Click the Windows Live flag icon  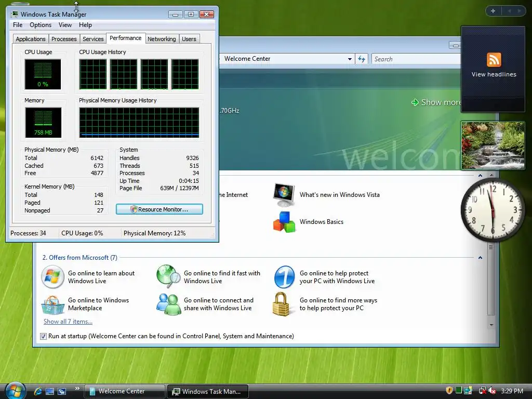(x=52, y=277)
